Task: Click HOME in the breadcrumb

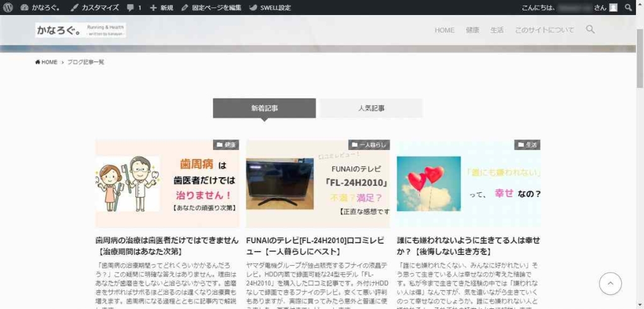Action: pos(47,62)
